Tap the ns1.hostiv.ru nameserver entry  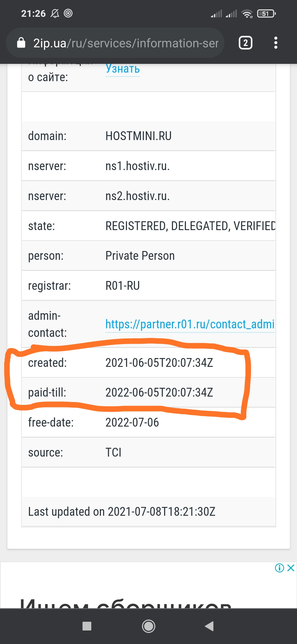[x=137, y=166]
